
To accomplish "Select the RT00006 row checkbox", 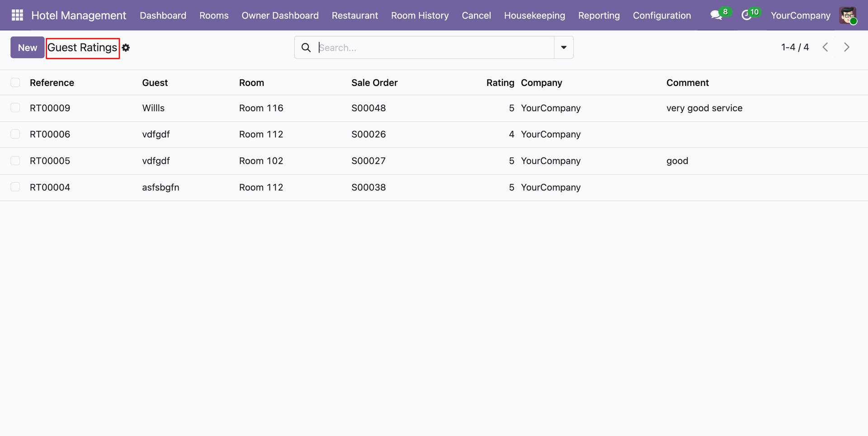I will click(x=15, y=134).
